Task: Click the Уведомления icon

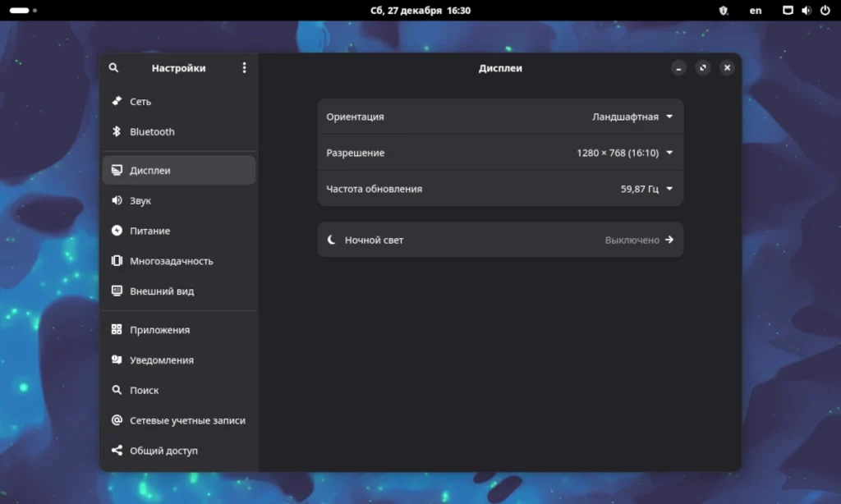Action: tap(117, 360)
